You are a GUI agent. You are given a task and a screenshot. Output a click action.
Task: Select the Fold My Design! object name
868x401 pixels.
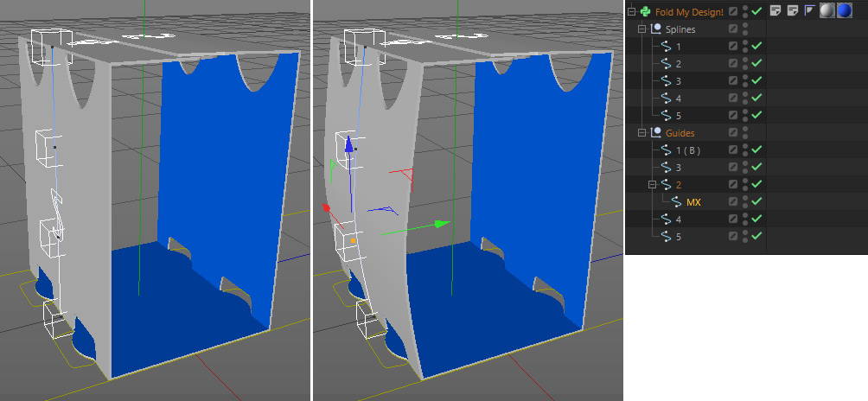(689, 11)
